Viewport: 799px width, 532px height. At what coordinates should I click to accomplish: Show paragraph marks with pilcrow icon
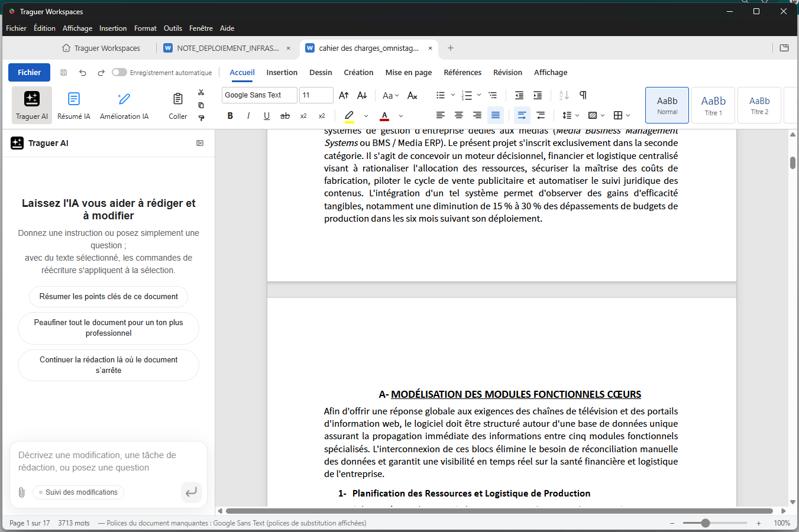tap(583, 95)
